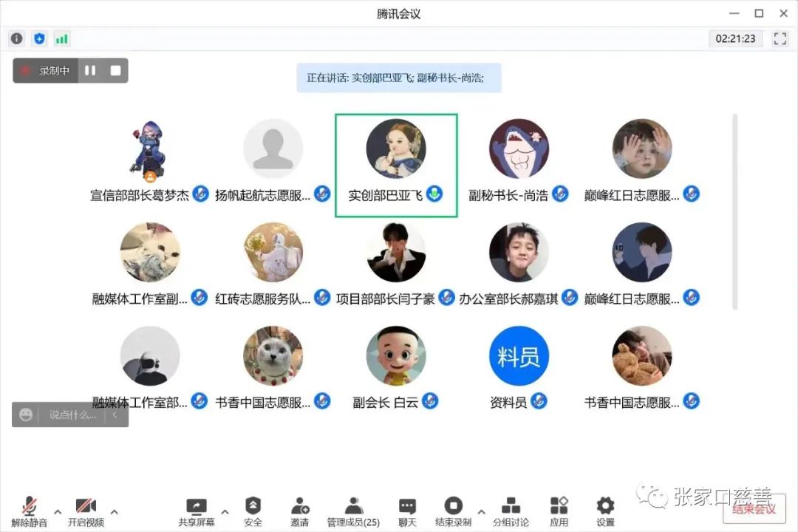798x532 pixels.
Task: Open 管理成员(25) member panel
Action: pyautogui.click(x=353, y=511)
